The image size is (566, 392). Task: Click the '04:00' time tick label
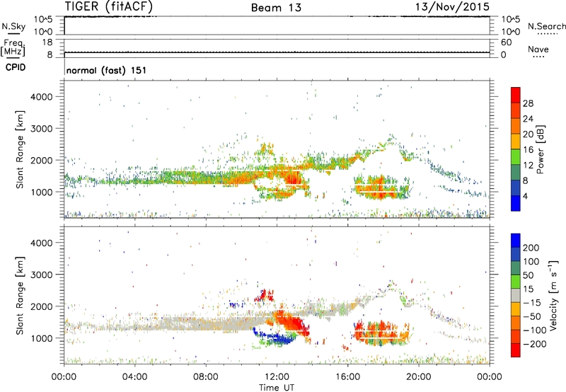[134, 377]
